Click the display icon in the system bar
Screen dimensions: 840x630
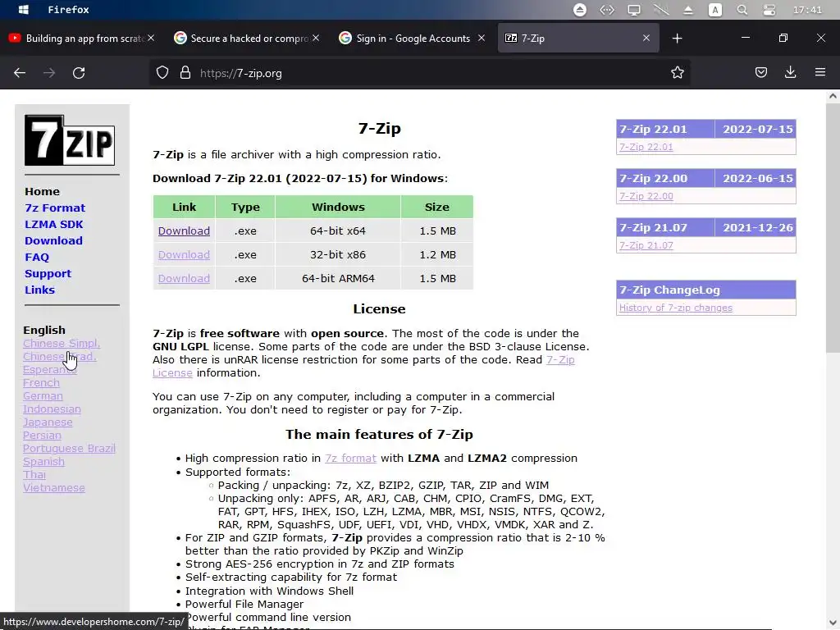click(634, 10)
